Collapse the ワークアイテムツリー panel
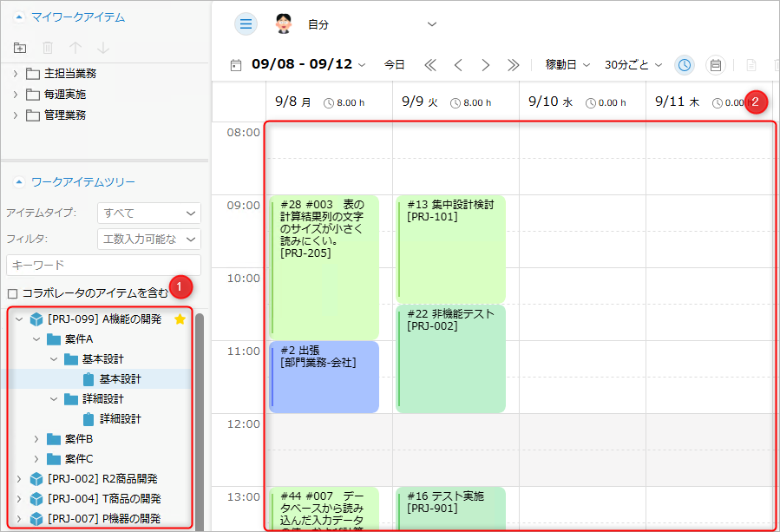The width and height of the screenshot is (780, 532). (x=19, y=182)
